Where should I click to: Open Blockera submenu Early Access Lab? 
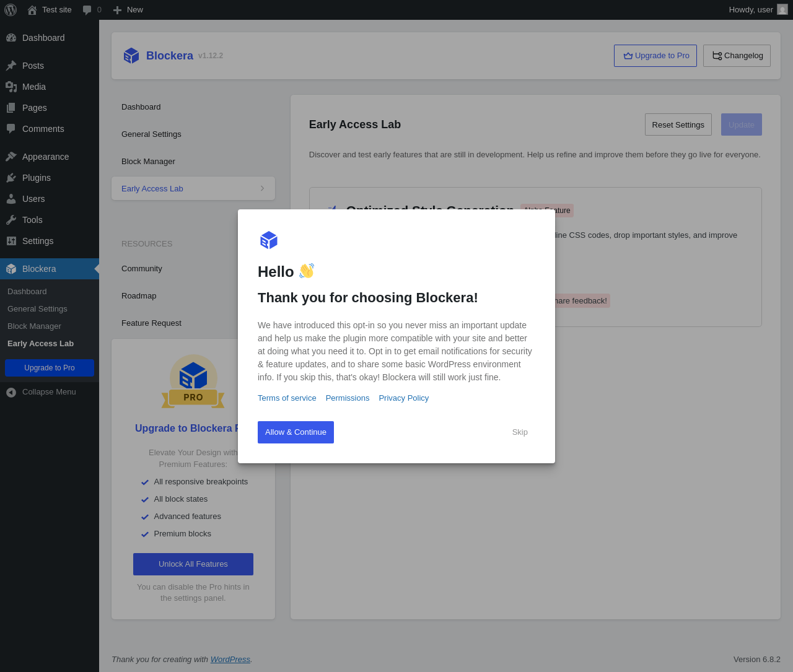(x=40, y=344)
